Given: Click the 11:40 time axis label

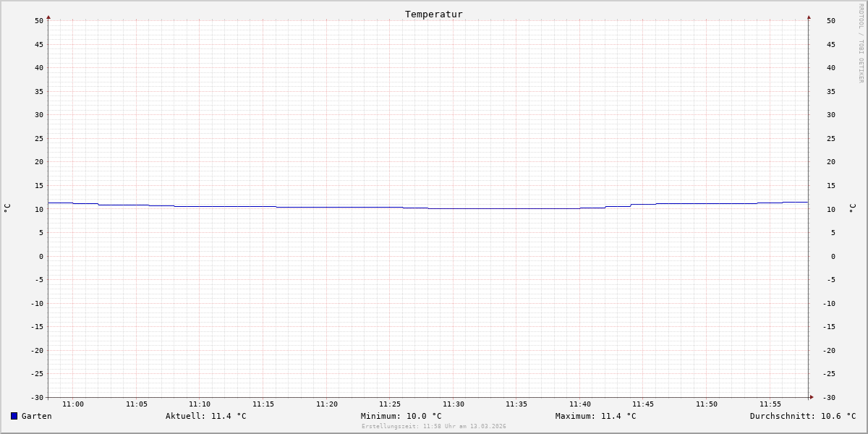Looking at the screenshot, I should [x=580, y=404].
